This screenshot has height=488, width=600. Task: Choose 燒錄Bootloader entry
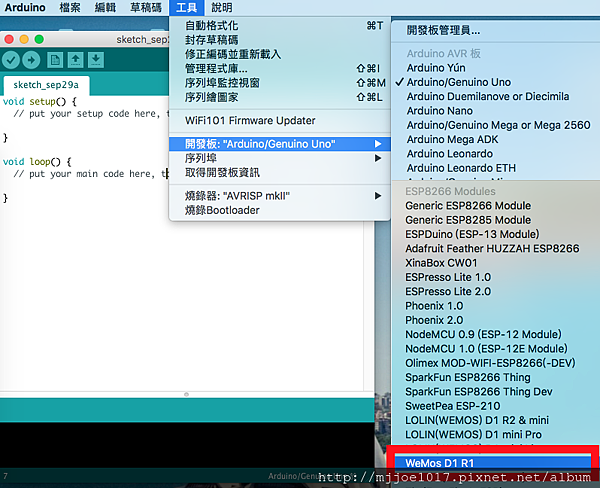(x=279, y=210)
